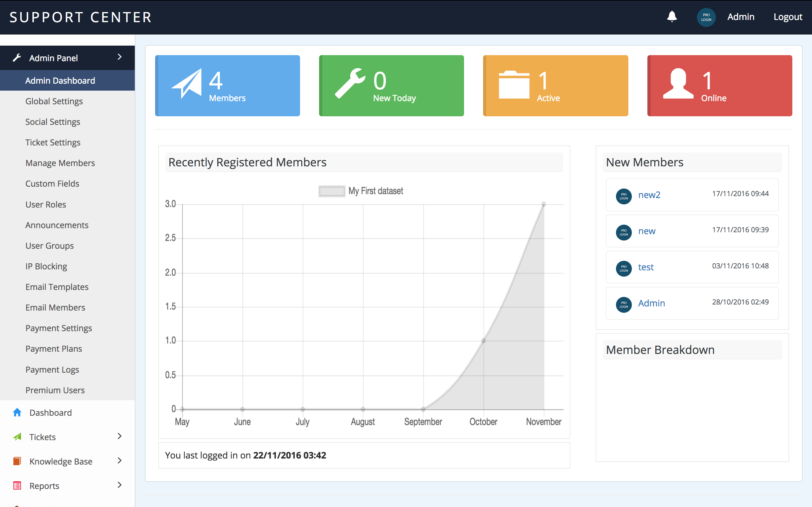Expand the Knowledge Base submenu arrow
The height and width of the screenshot is (507, 812).
coord(120,461)
